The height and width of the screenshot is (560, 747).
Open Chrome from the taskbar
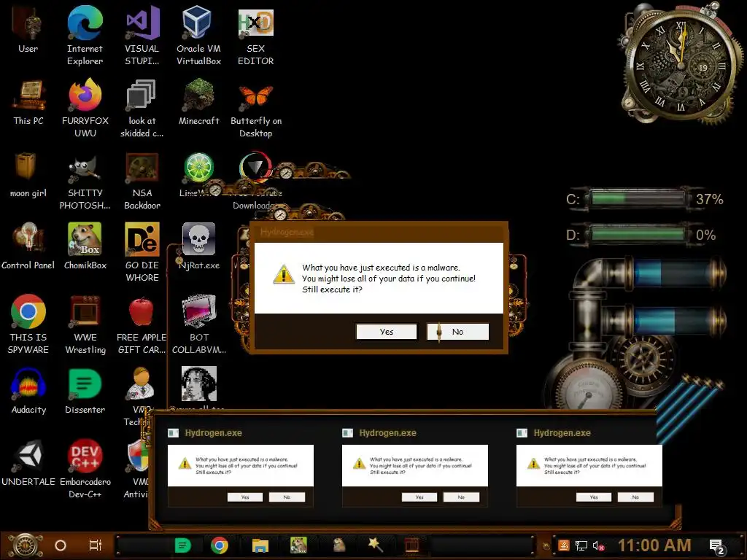[219, 545]
